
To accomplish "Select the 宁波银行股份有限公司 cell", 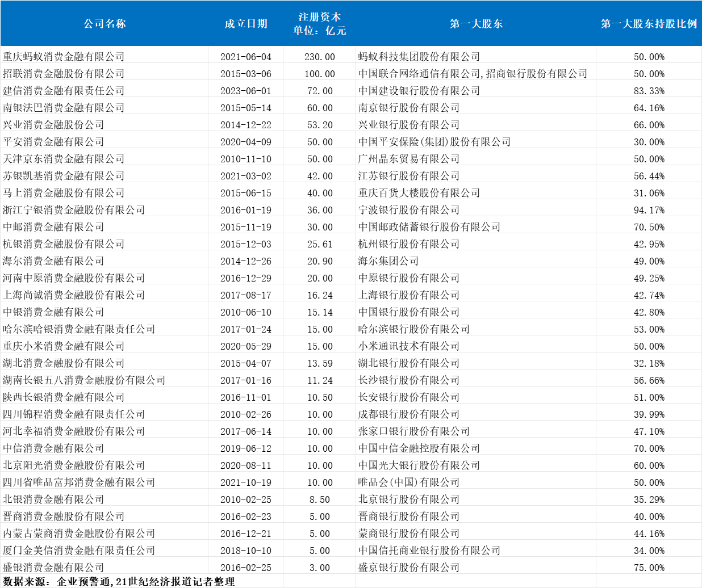I will (409, 210).
